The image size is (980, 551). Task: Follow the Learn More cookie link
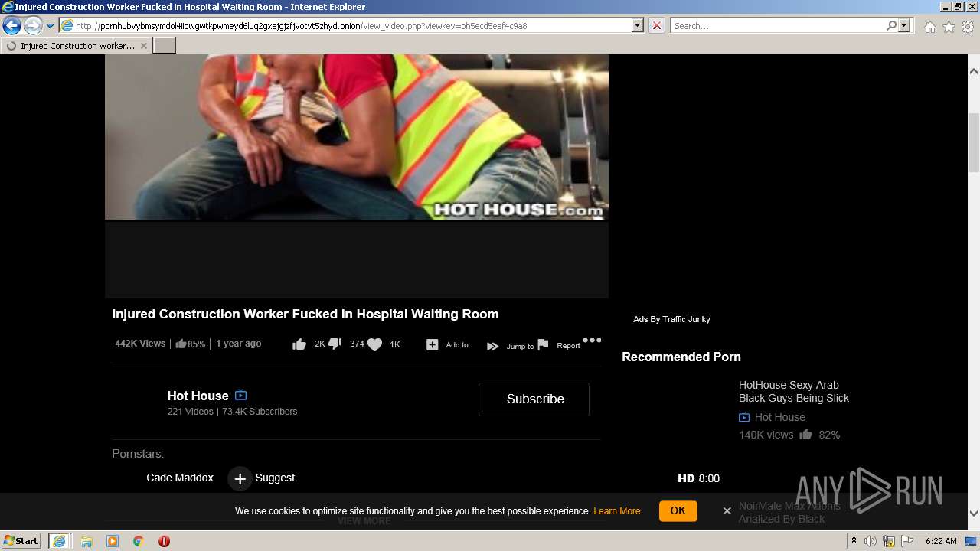click(616, 511)
